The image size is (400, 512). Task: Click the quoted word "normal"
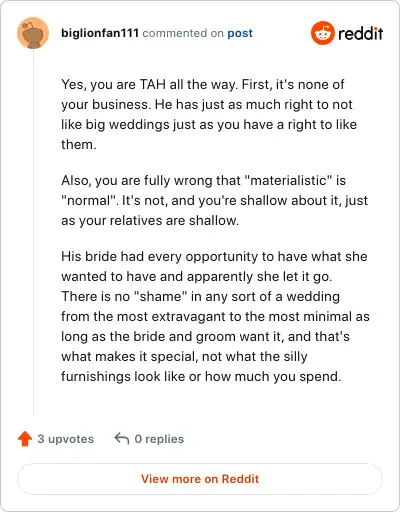point(90,200)
